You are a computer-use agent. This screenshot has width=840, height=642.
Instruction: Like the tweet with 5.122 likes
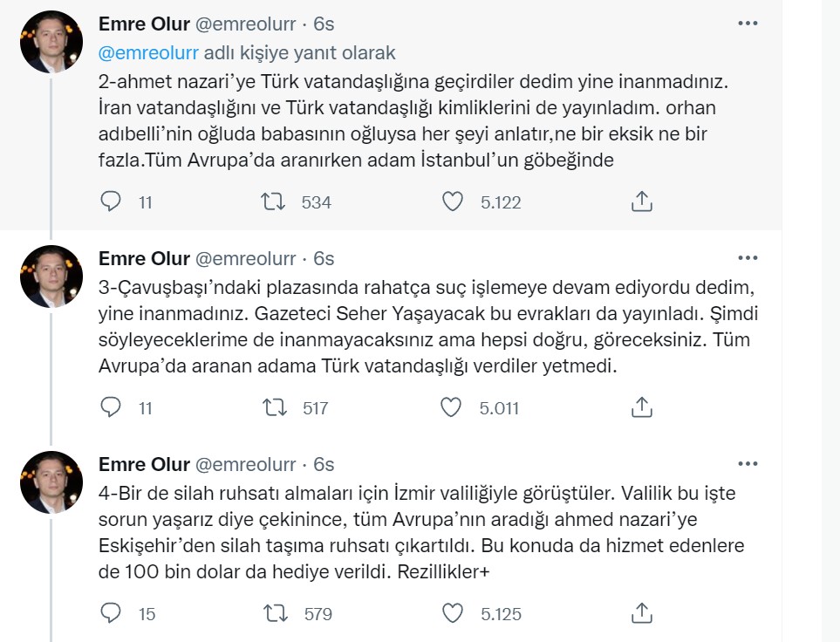click(x=452, y=202)
